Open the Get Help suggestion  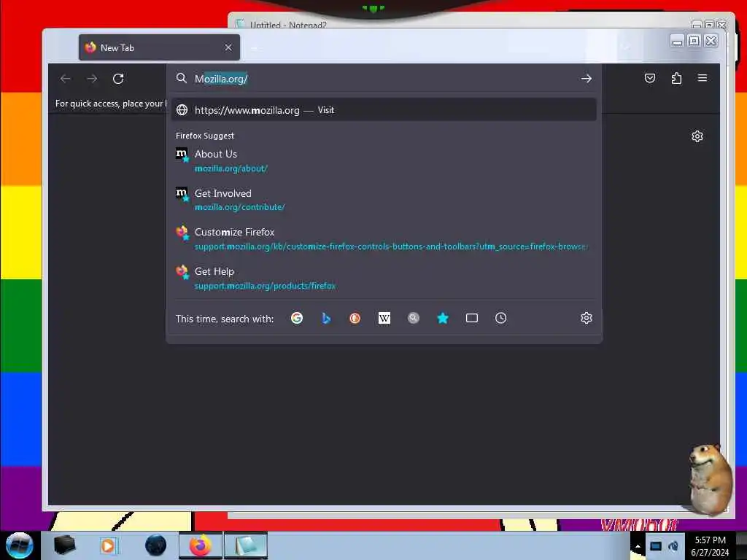384,278
